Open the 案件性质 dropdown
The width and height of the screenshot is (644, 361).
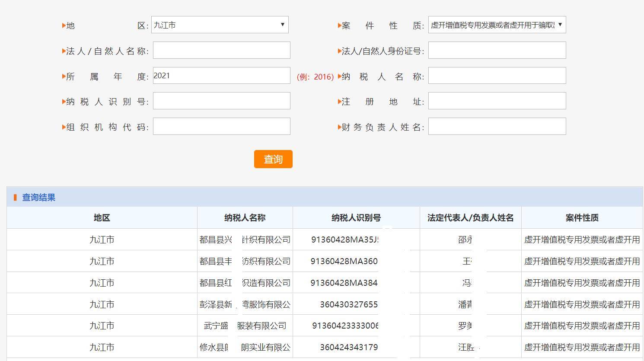coord(497,25)
